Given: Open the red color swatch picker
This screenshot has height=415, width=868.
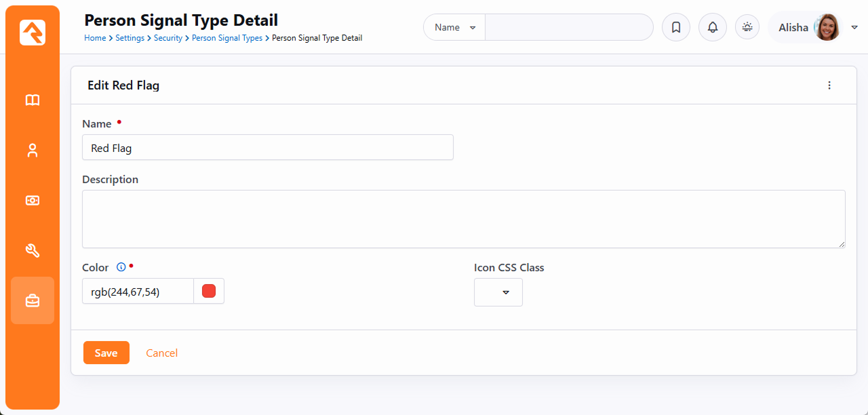Looking at the screenshot, I should point(209,291).
